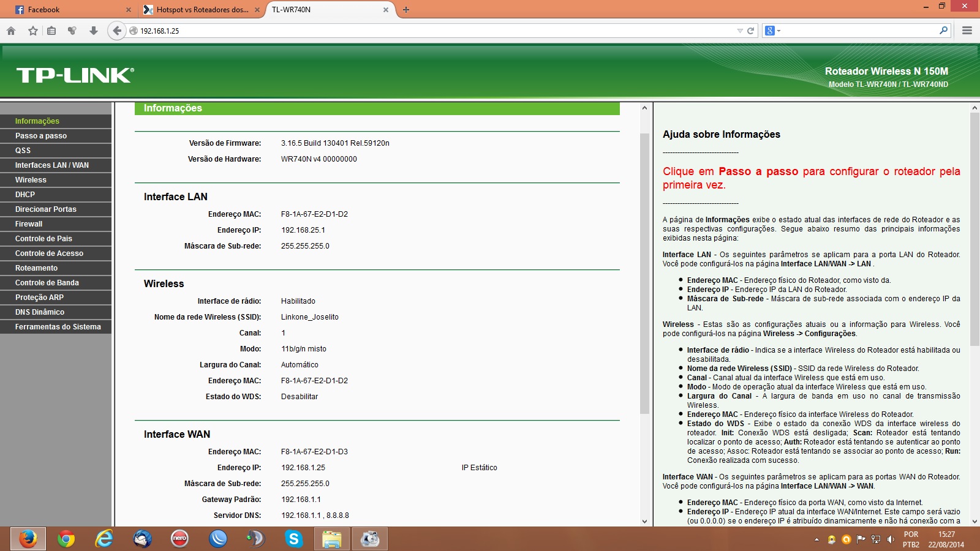Open File Explorer from the taskbar
This screenshot has width=980, height=551.
(331, 539)
